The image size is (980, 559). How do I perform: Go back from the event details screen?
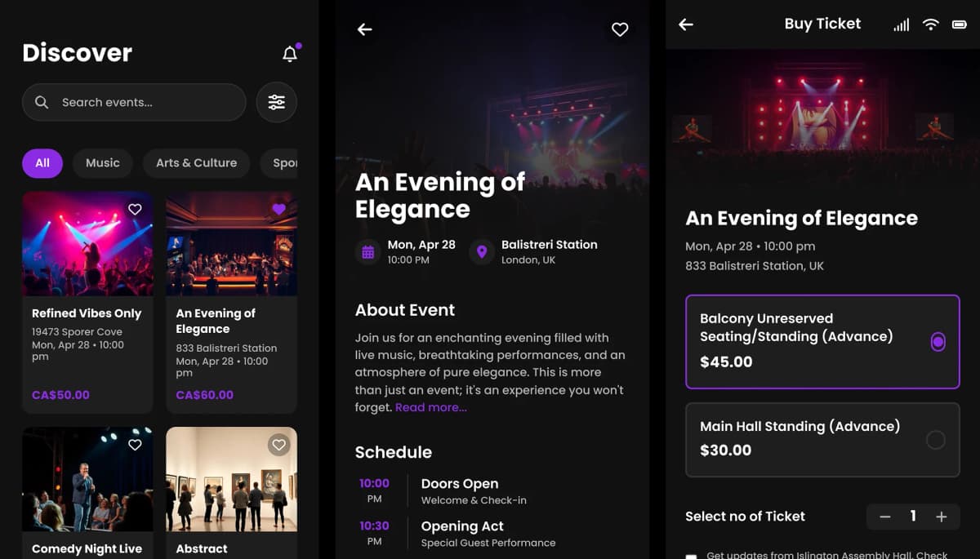(365, 29)
